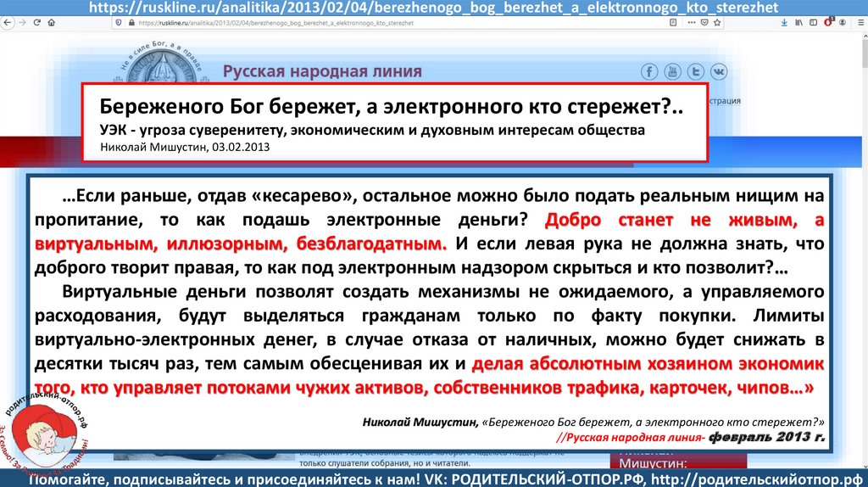
Task: Open the site's Facebook page
Action: coord(649,72)
